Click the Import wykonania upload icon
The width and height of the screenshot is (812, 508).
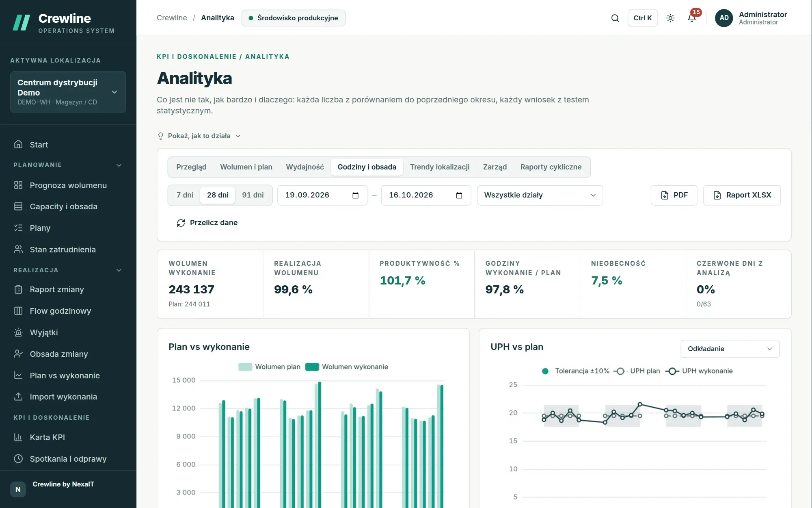tap(18, 397)
